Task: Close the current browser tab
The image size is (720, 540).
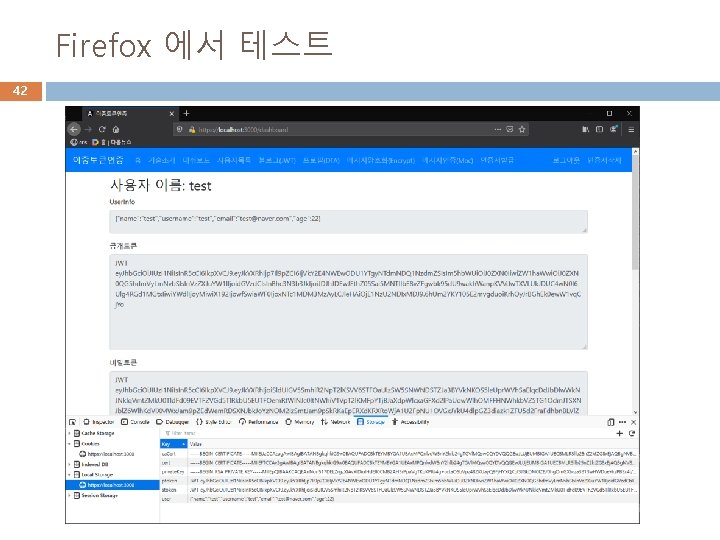Action: (x=171, y=113)
